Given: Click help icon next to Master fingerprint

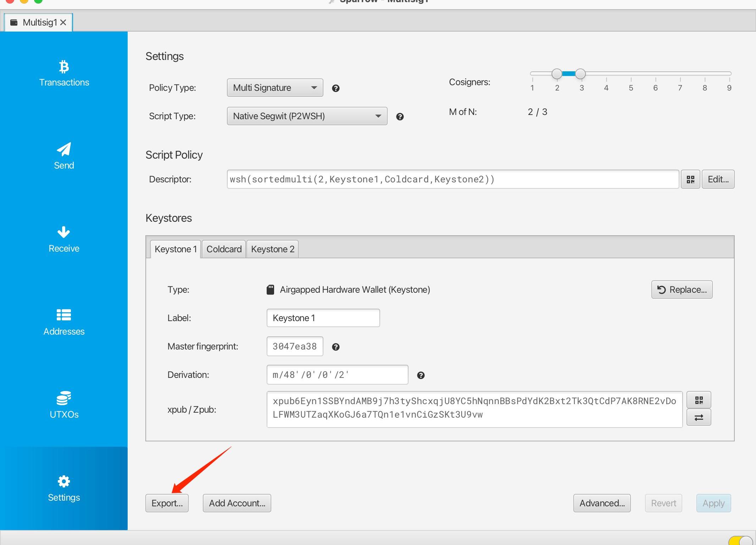Looking at the screenshot, I should tap(335, 347).
